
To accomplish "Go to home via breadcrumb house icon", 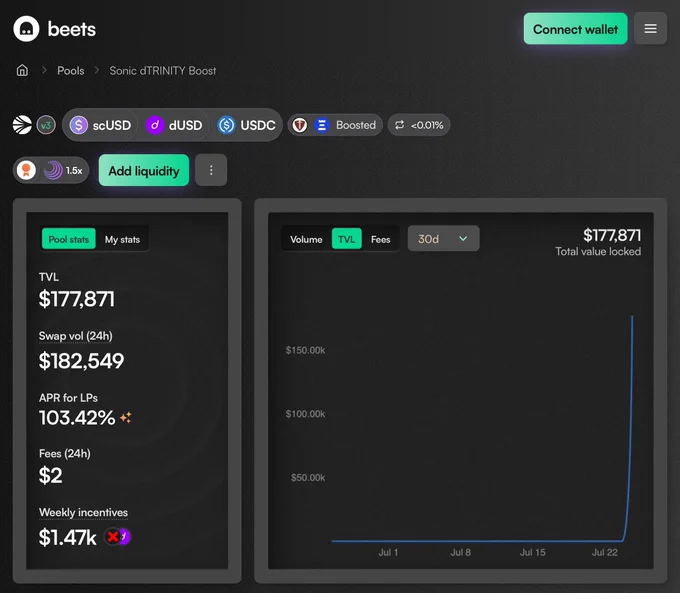I will [22, 70].
